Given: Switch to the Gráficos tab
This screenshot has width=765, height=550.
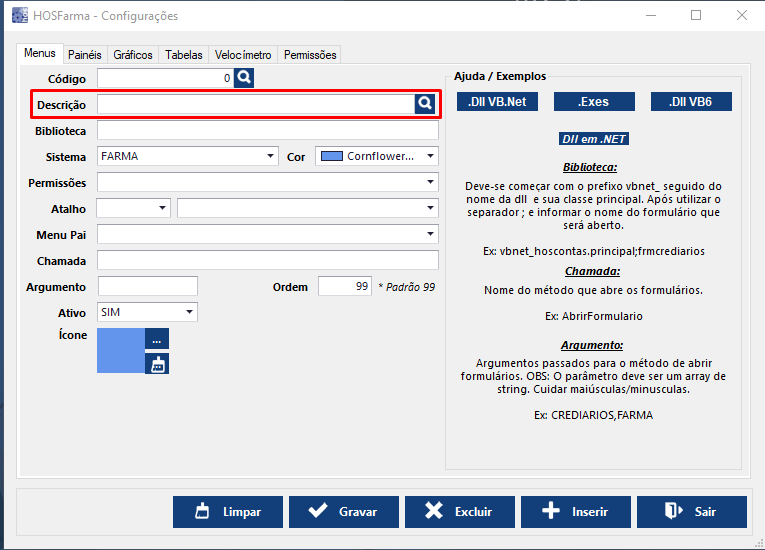Looking at the screenshot, I should point(133,55).
